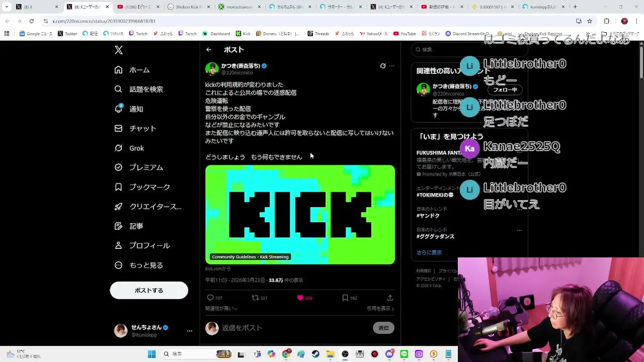Open 引用を表示 quotes link
The image size is (644, 362).
pyautogui.click(x=380, y=309)
